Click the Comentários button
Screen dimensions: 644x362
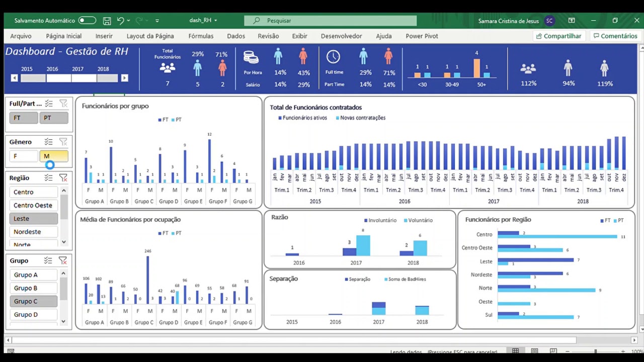pos(615,36)
